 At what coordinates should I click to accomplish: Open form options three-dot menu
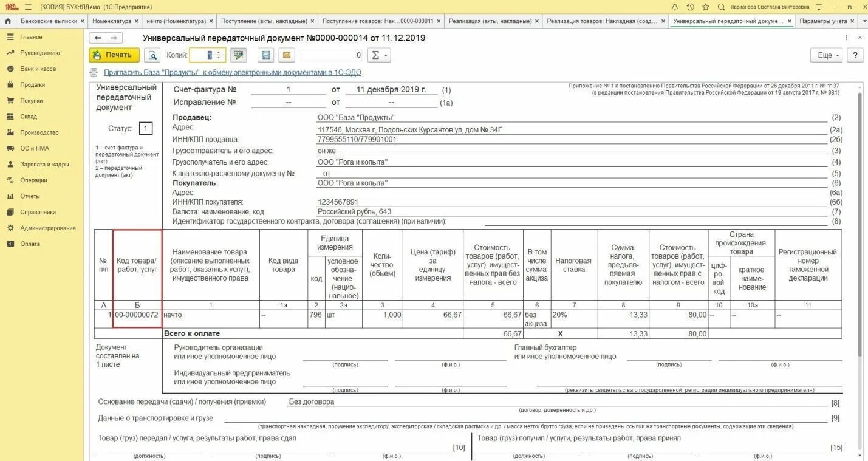point(847,38)
